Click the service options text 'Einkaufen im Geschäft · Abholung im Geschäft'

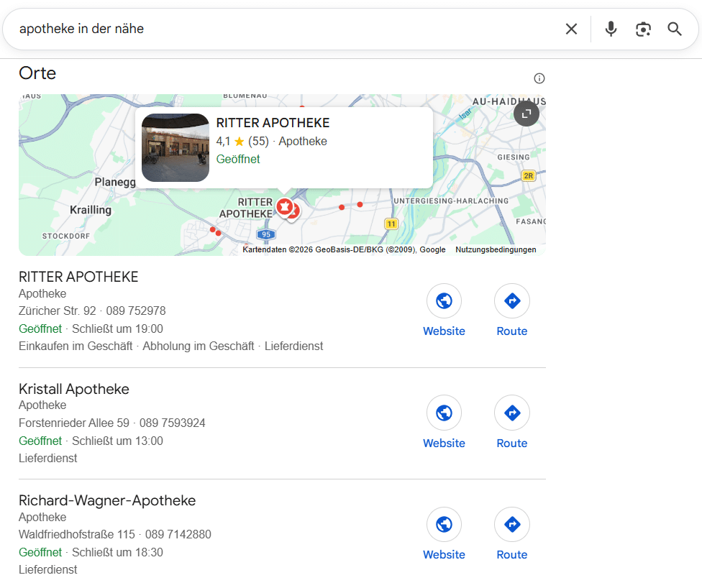[137, 346]
